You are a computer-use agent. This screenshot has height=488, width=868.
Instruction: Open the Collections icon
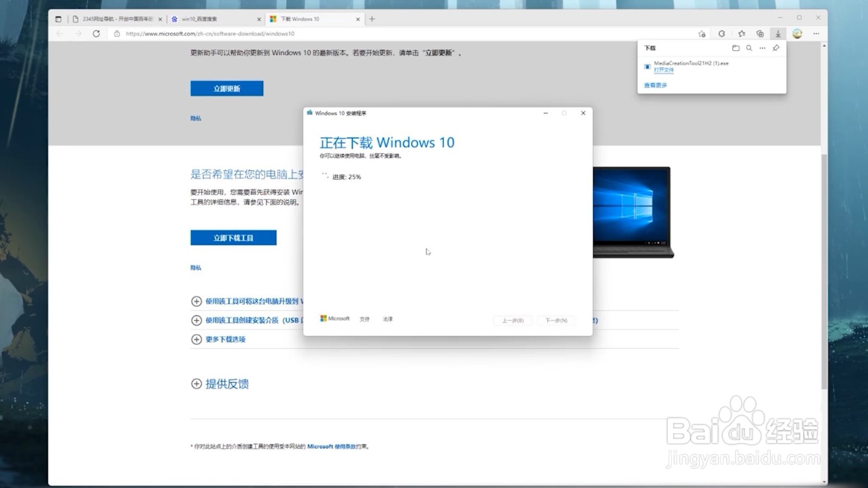pyautogui.click(x=760, y=34)
